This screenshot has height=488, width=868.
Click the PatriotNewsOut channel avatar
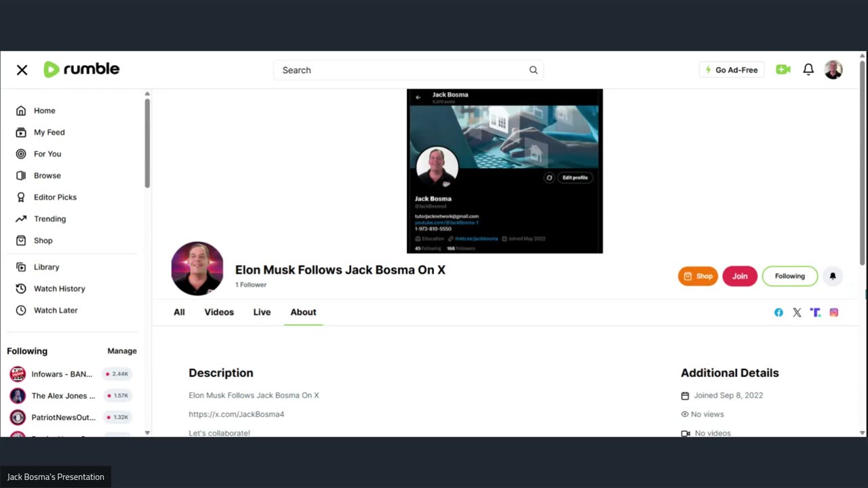coord(18,418)
